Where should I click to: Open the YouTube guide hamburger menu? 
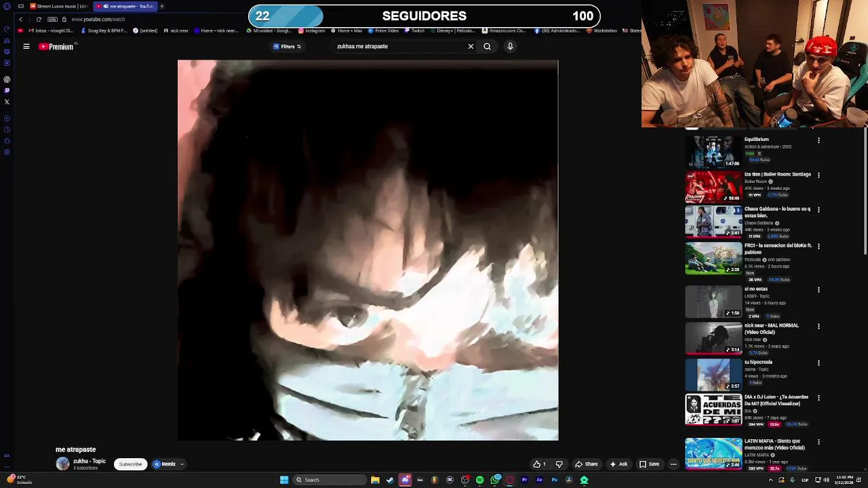(26, 47)
